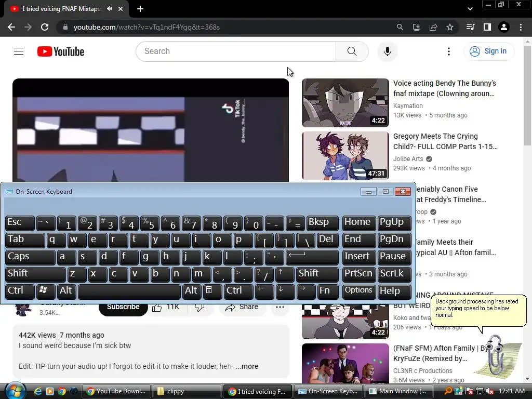Open the Chrome profile avatar icon
The image size is (532, 399).
pyautogui.click(x=504, y=27)
